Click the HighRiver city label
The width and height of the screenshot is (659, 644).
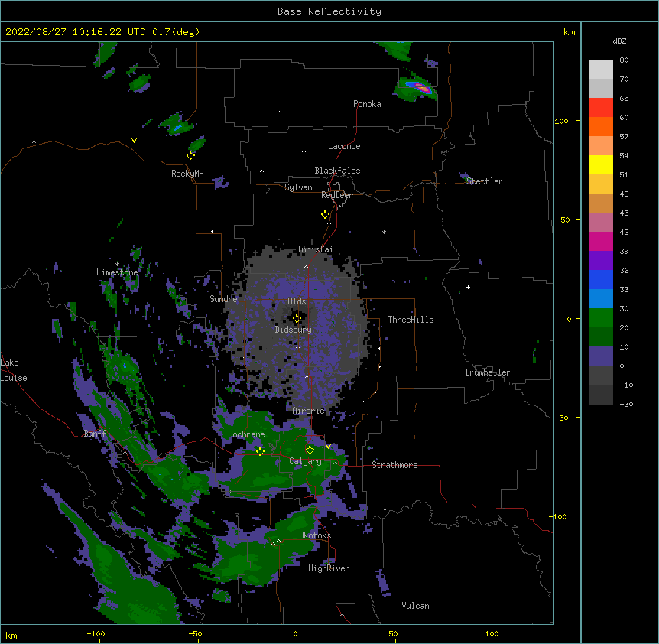click(329, 568)
